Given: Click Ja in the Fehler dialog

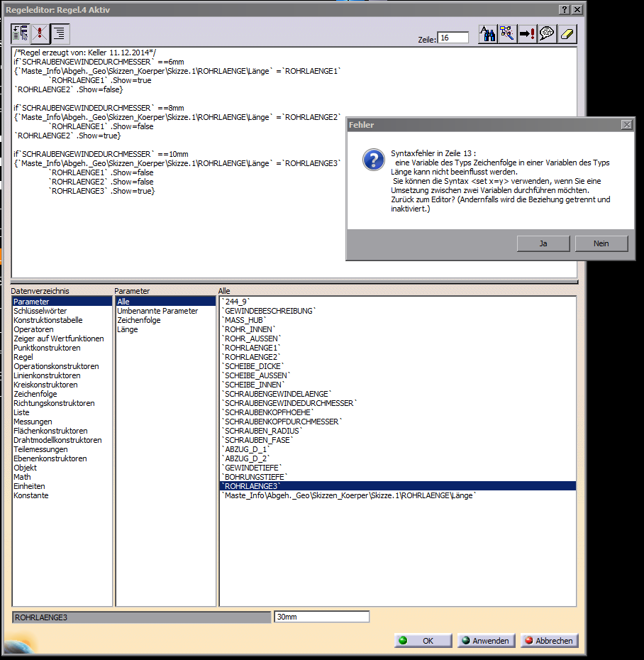Looking at the screenshot, I should [x=543, y=243].
